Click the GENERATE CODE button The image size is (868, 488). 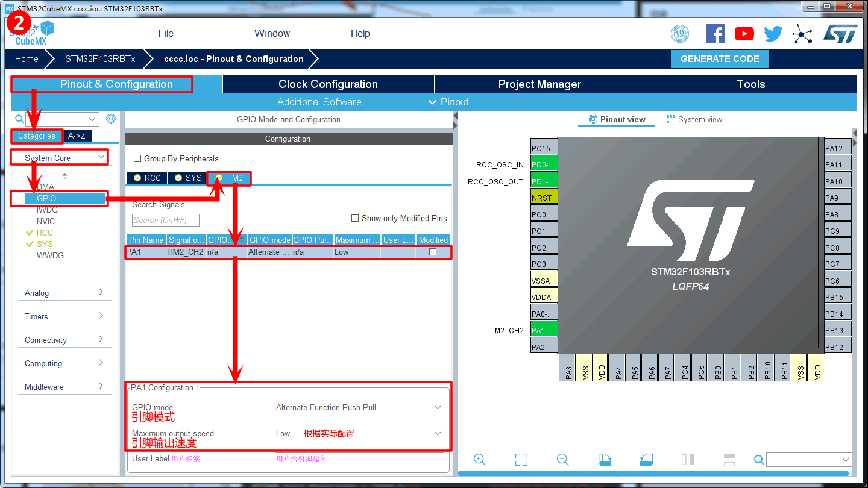pyautogui.click(x=720, y=59)
